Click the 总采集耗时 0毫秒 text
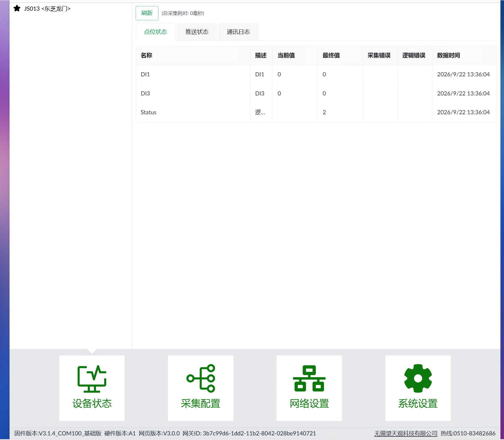The height and width of the screenshot is (440, 504). 183,13
